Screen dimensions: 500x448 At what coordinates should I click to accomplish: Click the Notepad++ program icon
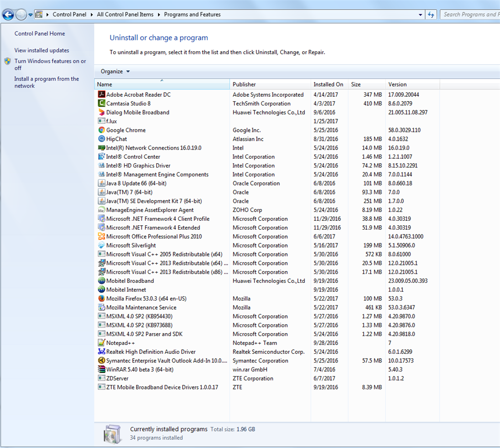102,342
